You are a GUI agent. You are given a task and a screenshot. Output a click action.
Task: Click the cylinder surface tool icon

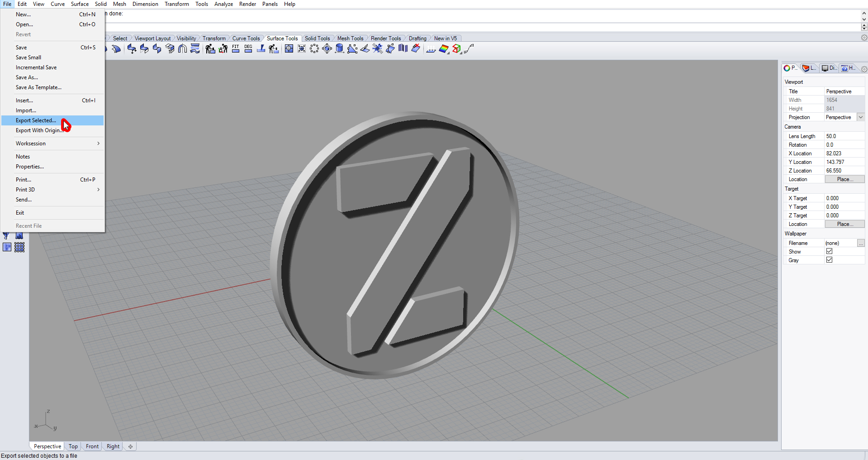(x=339, y=48)
